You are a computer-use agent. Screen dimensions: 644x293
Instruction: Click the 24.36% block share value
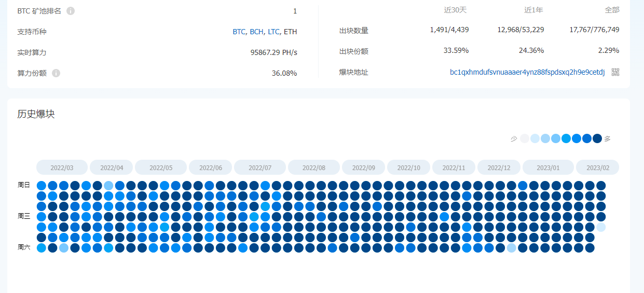pos(531,50)
